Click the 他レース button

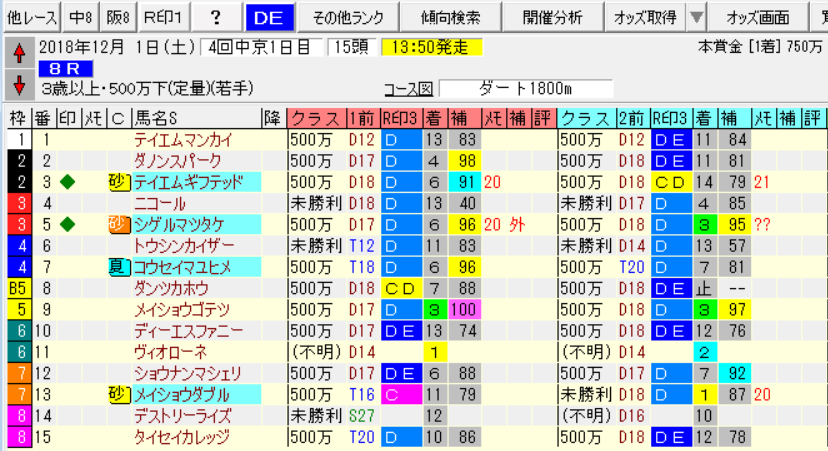(32, 17)
